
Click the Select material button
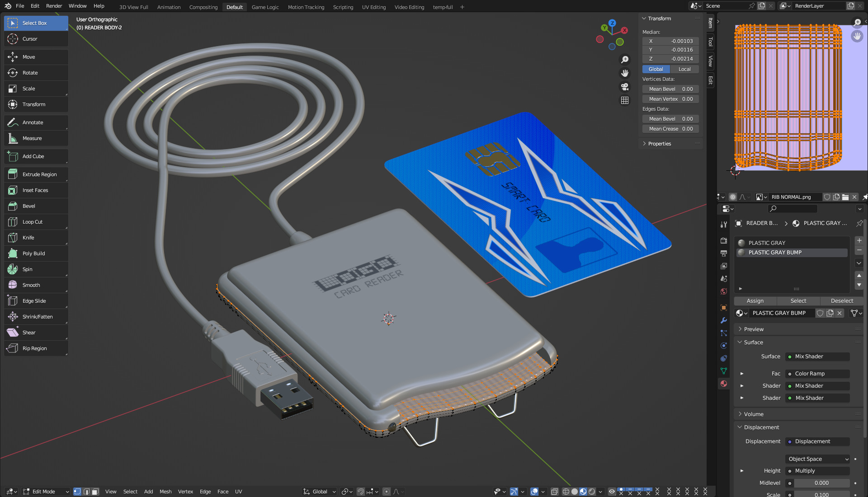798,301
